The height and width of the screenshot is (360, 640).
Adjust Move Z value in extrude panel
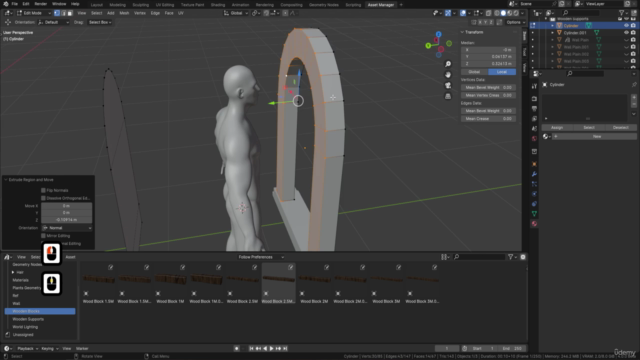coord(67,220)
